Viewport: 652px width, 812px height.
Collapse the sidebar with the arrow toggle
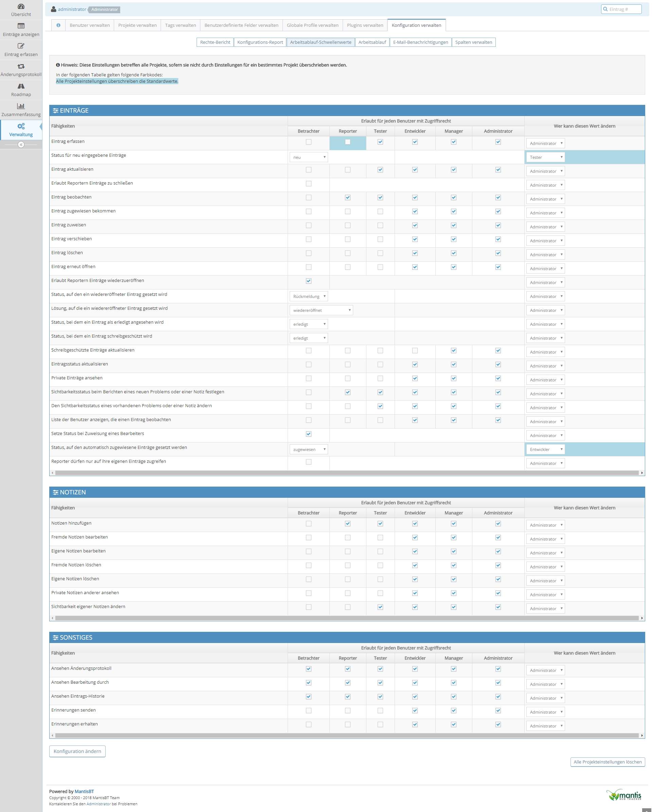[21, 145]
